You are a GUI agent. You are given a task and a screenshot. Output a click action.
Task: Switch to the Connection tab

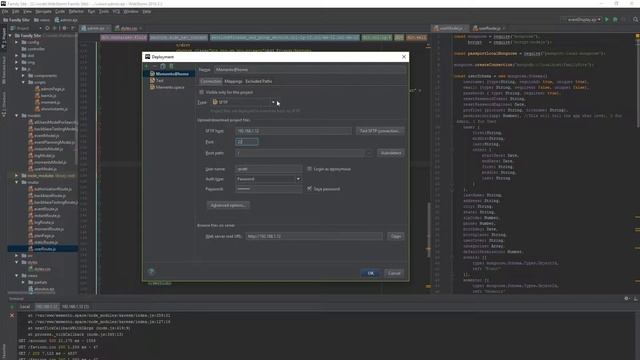211,81
